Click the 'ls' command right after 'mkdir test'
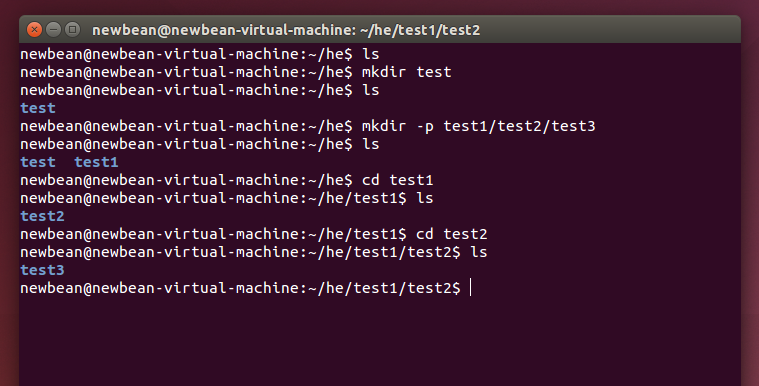 [x=371, y=90]
